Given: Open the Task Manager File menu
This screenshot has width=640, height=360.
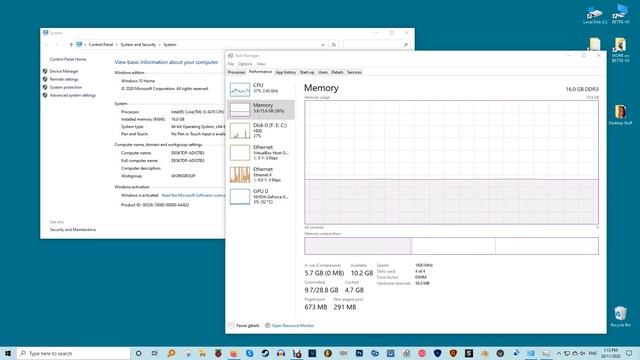Looking at the screenshot, I should tap(231, 64).
